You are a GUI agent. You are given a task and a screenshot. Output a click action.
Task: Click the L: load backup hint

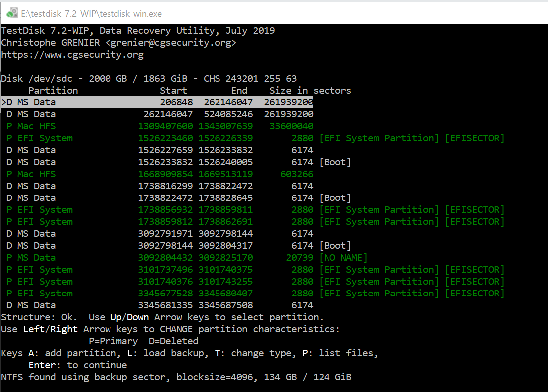(x=168, y=353)
